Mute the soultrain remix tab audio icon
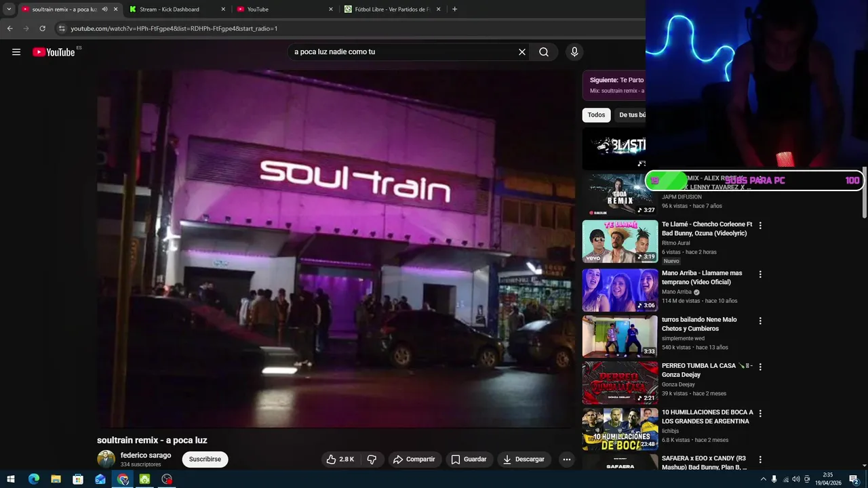Screen dimensions: 868x488 pos(104,9)
